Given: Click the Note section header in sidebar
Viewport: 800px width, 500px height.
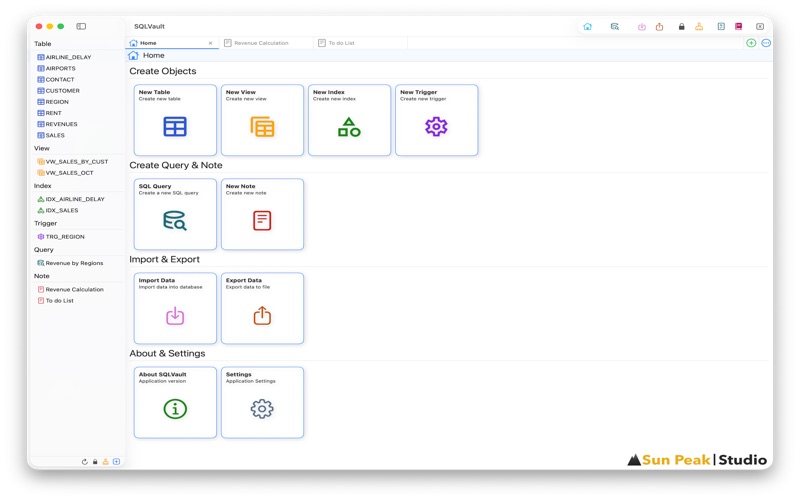Looking at the screenshot, I should (42, 276).
